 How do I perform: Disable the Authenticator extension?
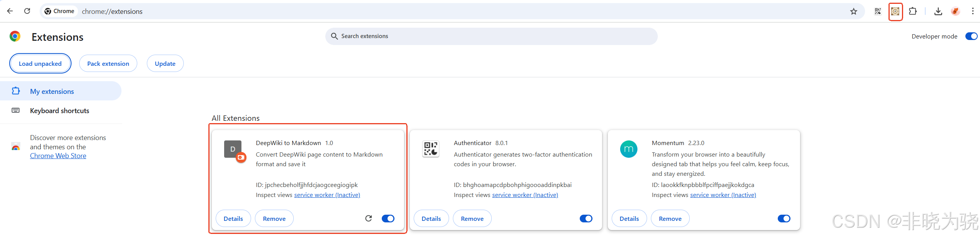click(x=586, y=219)
